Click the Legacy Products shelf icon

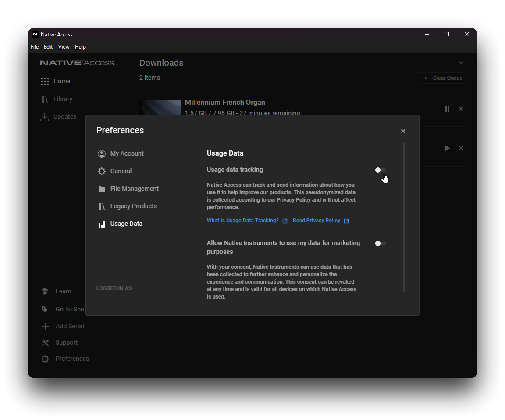[x=102, y=206]
